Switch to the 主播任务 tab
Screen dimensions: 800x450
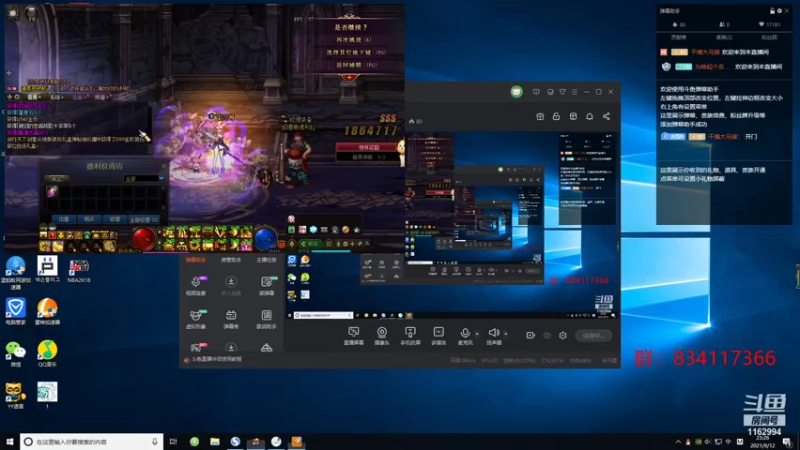266,260
